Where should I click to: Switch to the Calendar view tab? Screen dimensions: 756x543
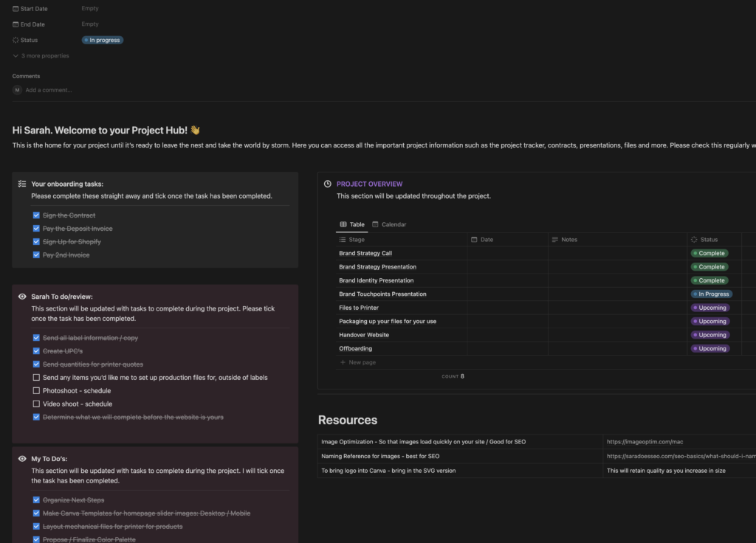389,224
